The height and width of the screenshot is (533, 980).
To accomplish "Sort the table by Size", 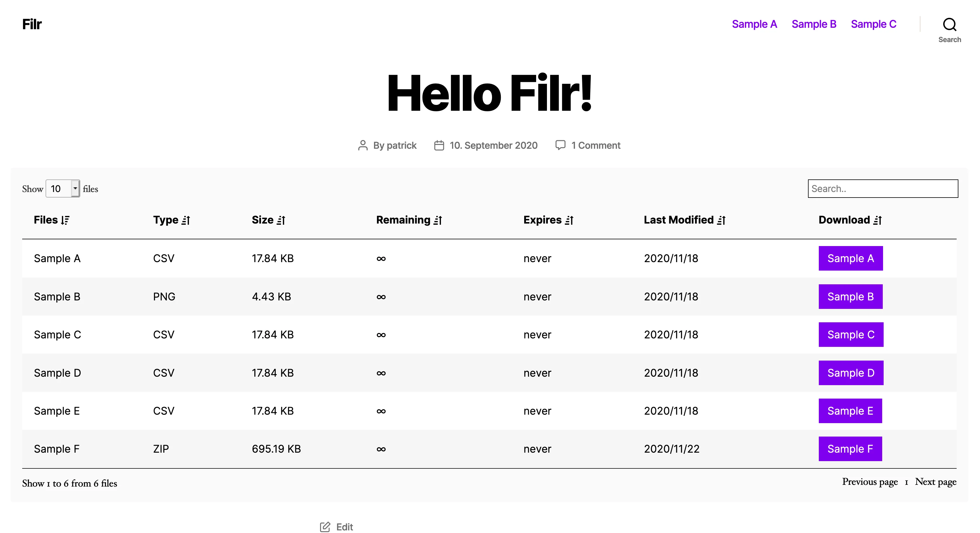I will pyautogui.click(x=281, y=220).
